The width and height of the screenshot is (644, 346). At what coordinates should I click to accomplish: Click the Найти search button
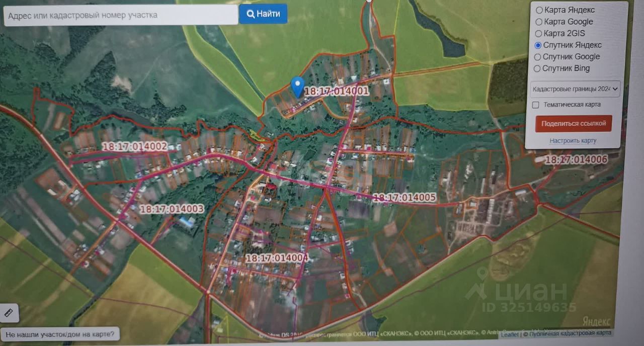(263, 14)
